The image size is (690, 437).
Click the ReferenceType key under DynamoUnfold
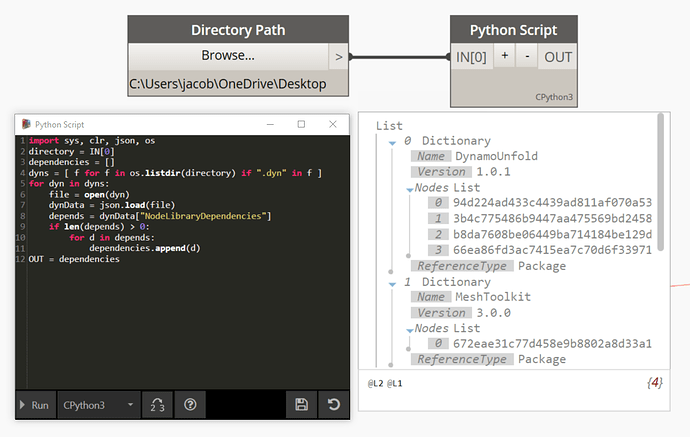click(462, 266)
